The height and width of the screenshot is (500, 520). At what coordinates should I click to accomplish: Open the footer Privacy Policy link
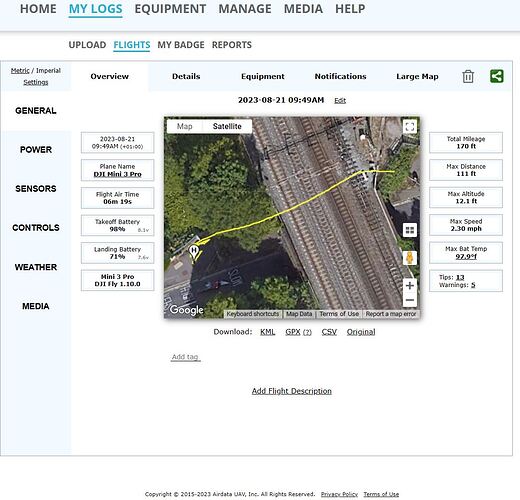[339, 494]
